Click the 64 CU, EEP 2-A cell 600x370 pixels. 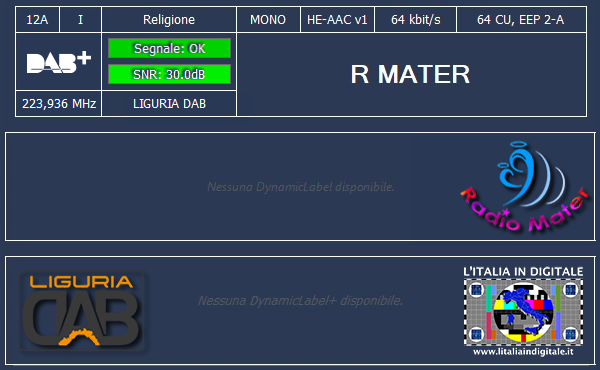(x=521, y=20)
